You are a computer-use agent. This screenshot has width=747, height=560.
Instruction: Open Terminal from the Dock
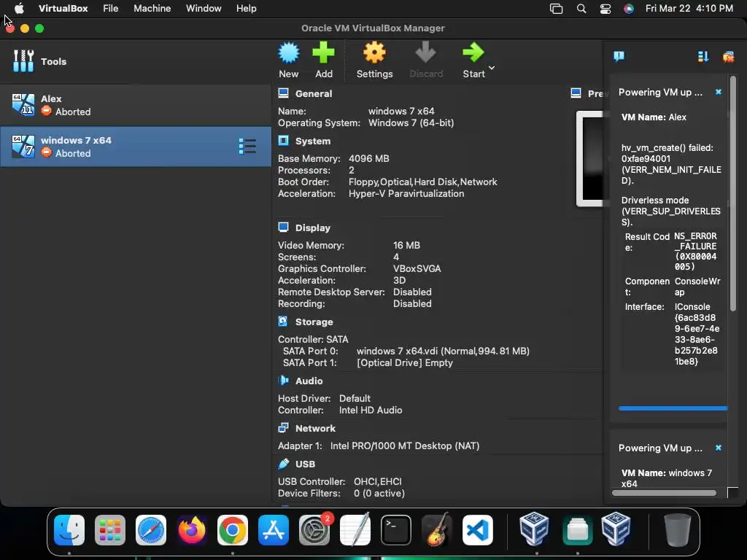click(396, 529)
